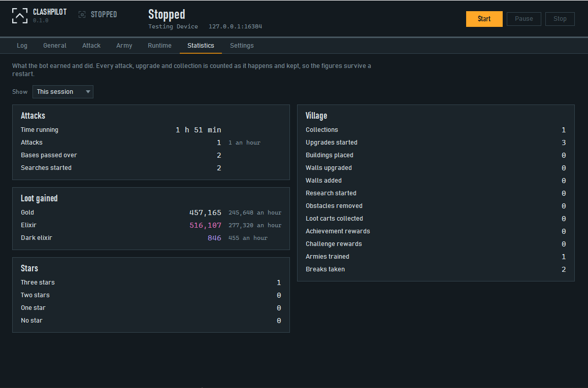This screenshot has height=388, width=588.
Task: Open the Attack tab
Action: point(91,46)
